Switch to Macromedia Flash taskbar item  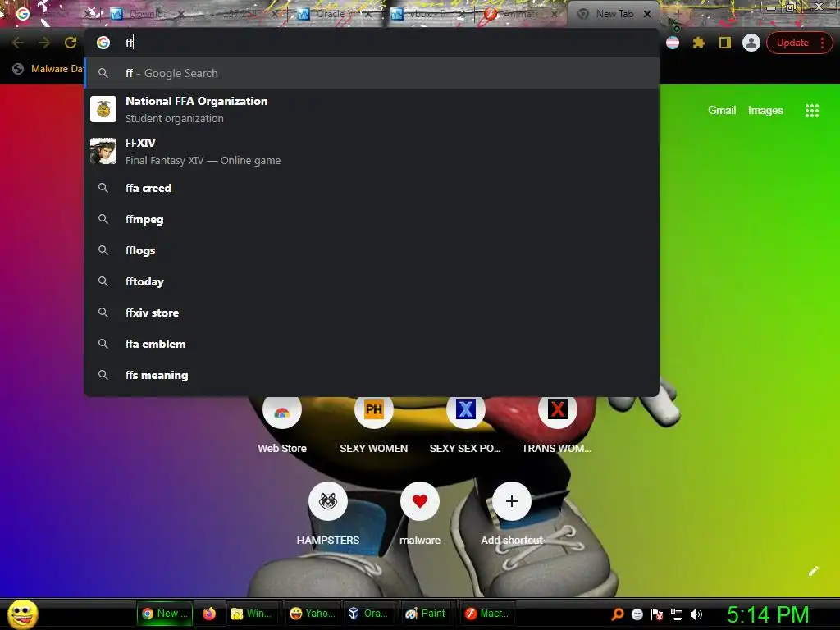coord(487,614)
